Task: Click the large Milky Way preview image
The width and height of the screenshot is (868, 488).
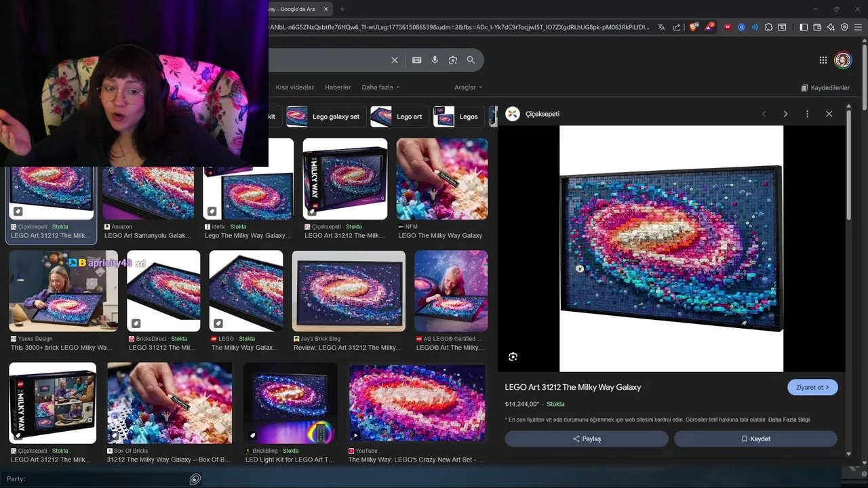Action: [x=671, y=249]
